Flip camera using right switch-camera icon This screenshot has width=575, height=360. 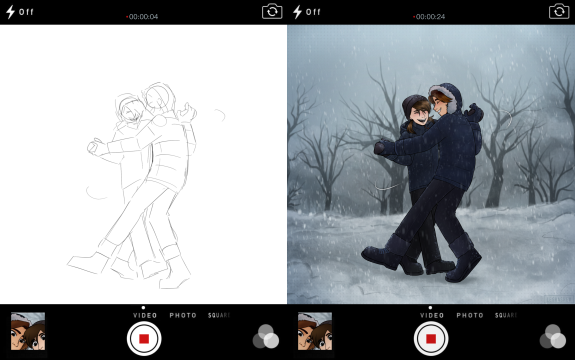(559, 12)
